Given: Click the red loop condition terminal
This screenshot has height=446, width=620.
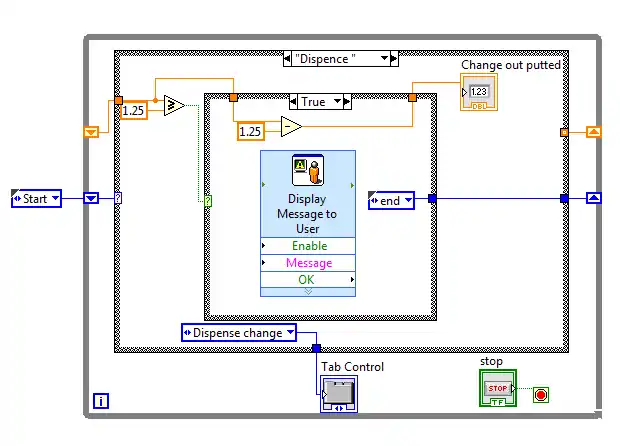Looking at the screenshot, I should coord(541,394).
